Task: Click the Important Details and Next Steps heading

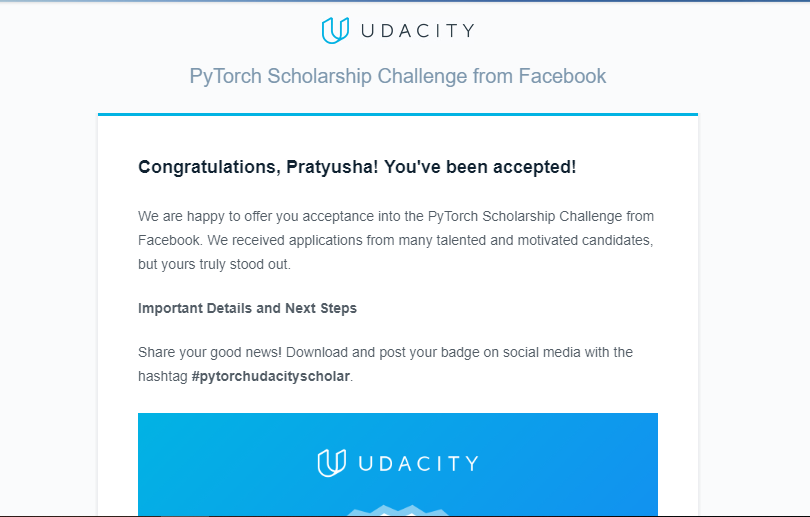Action: 247,308
